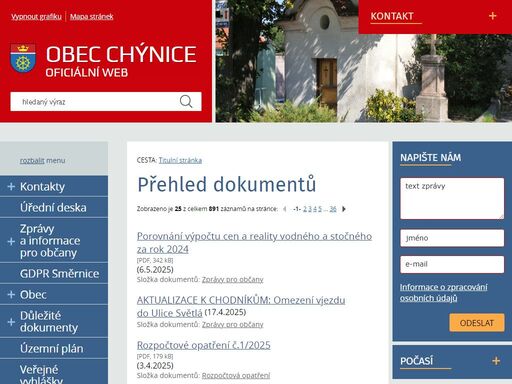Viewport: 512px width, 384px height.
Task: Click the Kontakt header title
Action: point(392,16)
